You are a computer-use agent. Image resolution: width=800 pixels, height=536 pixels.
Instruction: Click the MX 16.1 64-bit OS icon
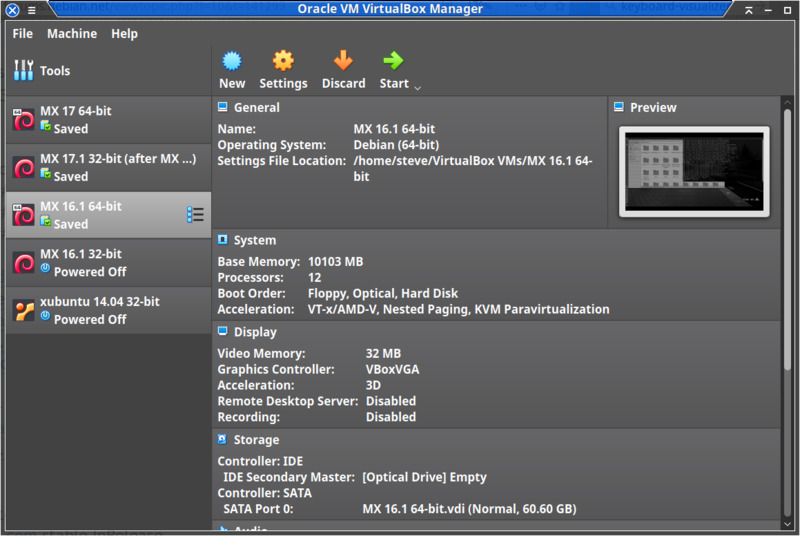pyautogui.click(x=24, y=215)
